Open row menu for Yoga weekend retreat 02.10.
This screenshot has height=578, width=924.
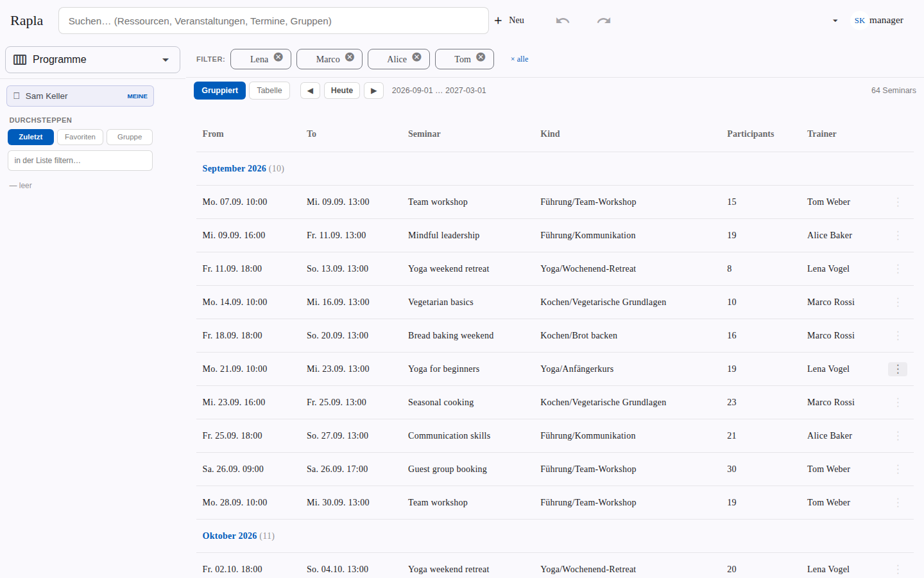coord(898,569)
